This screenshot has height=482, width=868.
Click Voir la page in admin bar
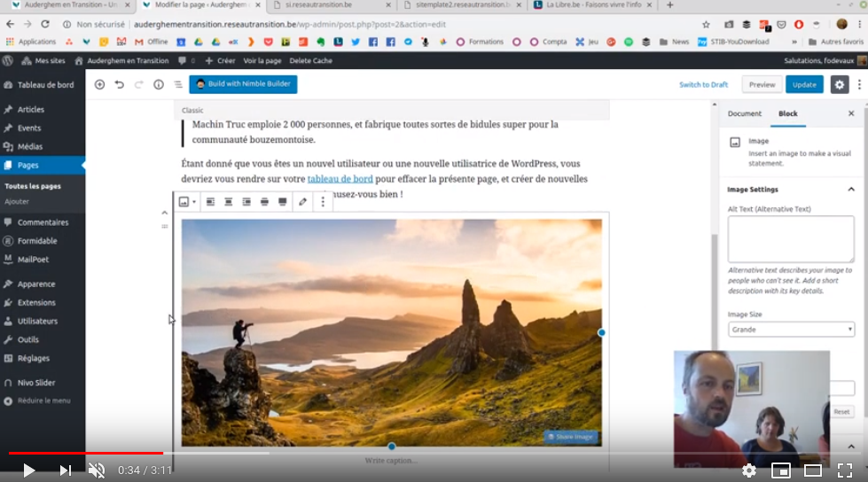click(262, 60)
